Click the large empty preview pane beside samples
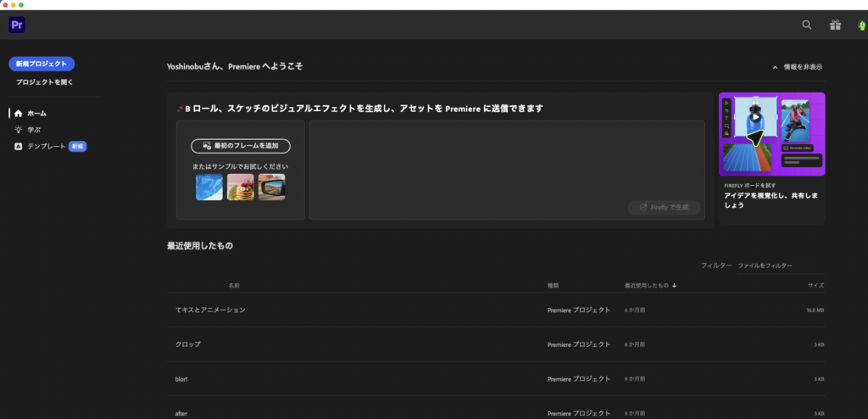This screenshot has height=419, width=868. pos(507,170)
